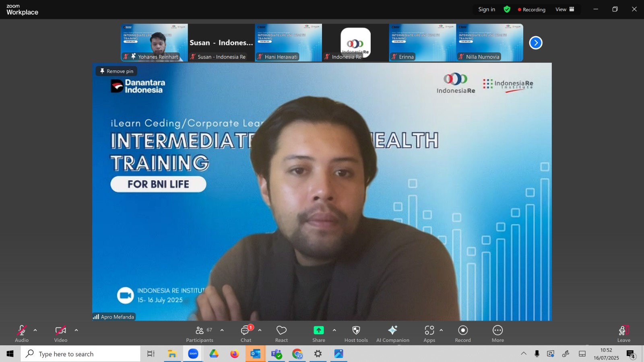This screenshot has width=644, height=362.
Task: Open Zoom Apps
Action: coord(429,334)
